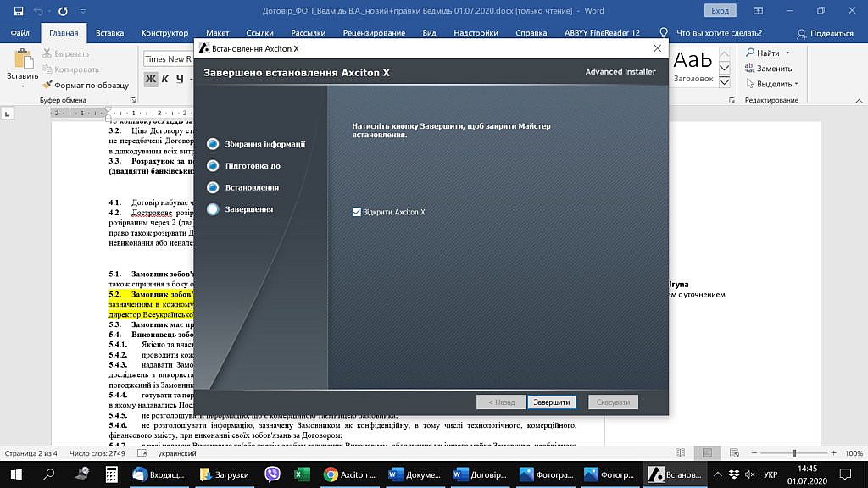Switch to Chrome Axciton taskbar window

tap(350, 474)
